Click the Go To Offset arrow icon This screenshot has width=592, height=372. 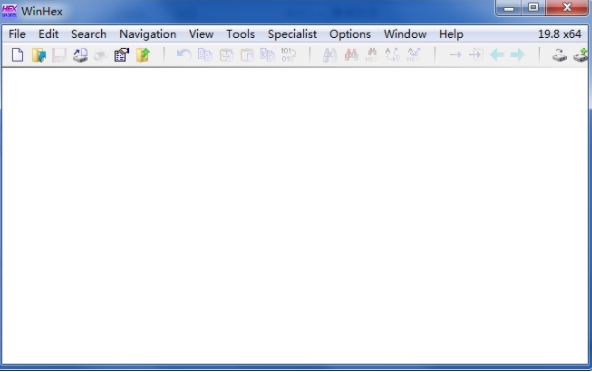(455, 55)
